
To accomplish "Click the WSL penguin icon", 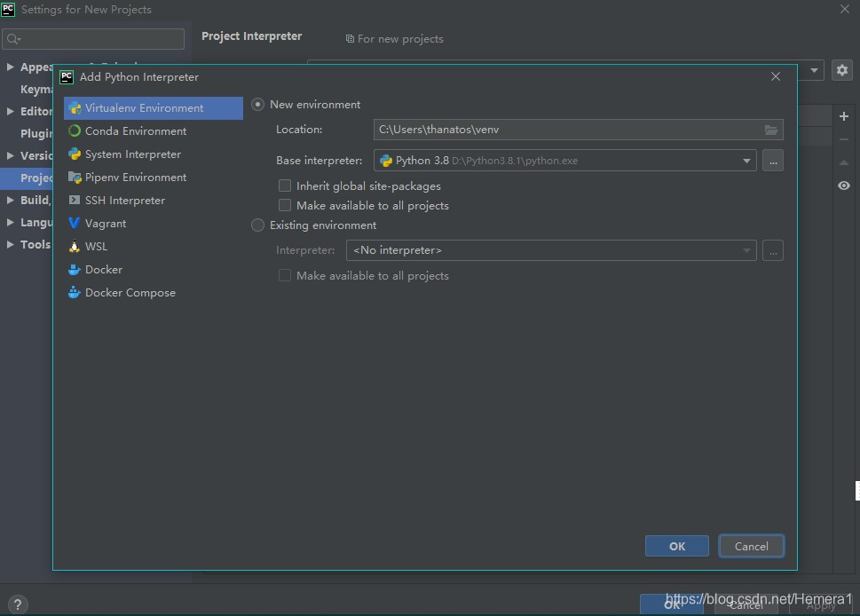I will pyautogui.click(x=75, y=246).
